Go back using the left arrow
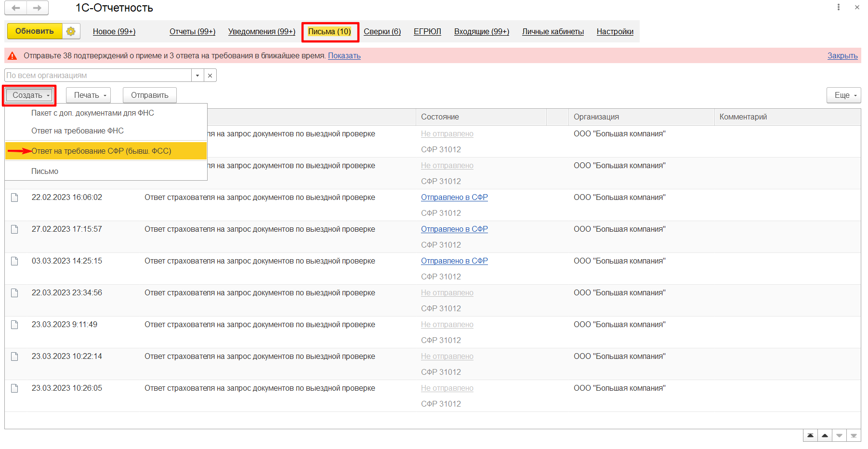 15,8
